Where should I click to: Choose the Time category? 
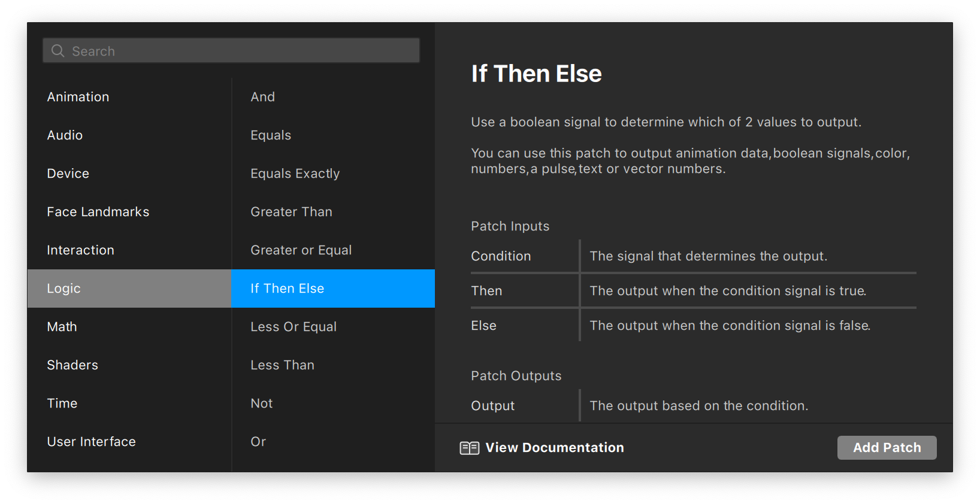(x=62, y=403)
